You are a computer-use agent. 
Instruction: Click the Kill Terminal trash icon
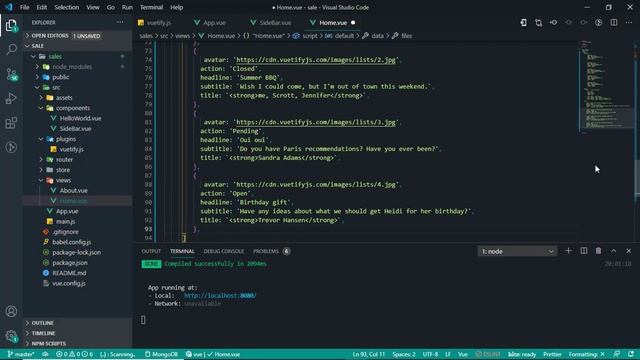(598, 251)
